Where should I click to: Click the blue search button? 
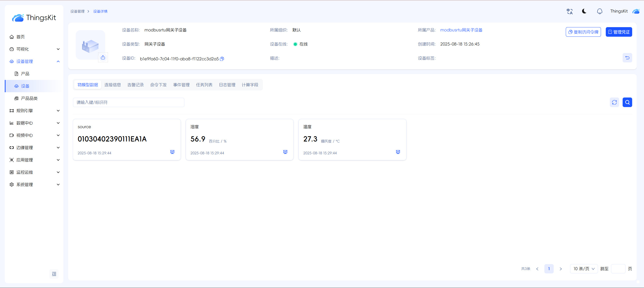[627, 102]
